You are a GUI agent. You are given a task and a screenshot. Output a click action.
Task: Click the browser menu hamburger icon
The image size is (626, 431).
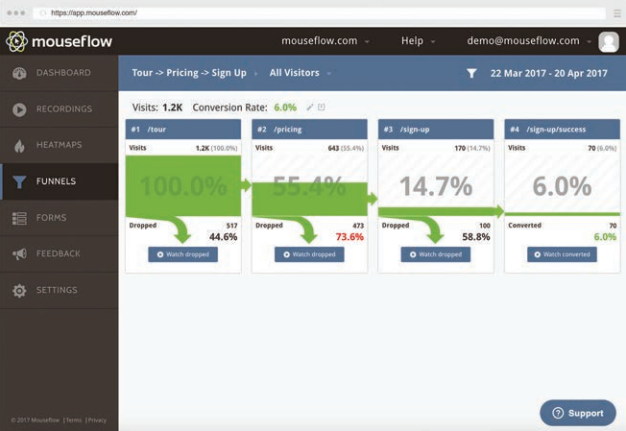tap(617, 13)
